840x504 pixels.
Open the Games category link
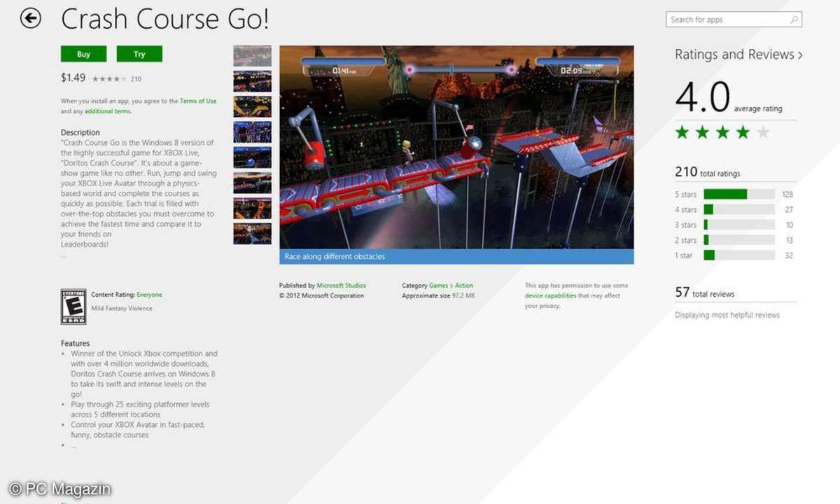[x=439, y=286]
